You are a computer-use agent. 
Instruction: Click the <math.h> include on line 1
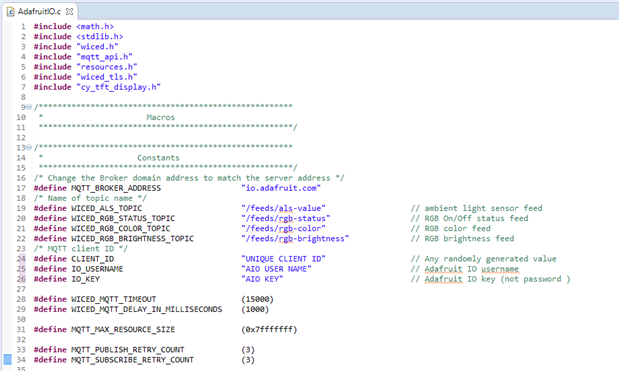[95, 26]
